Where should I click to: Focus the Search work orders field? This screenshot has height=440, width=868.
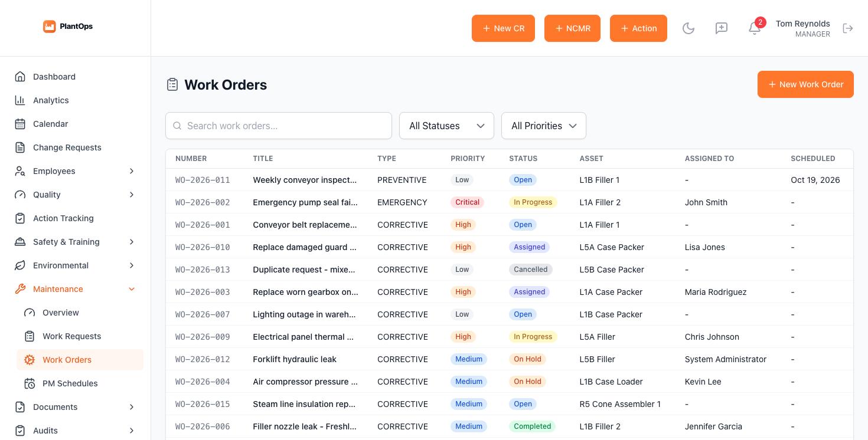(x=279, y=126)
